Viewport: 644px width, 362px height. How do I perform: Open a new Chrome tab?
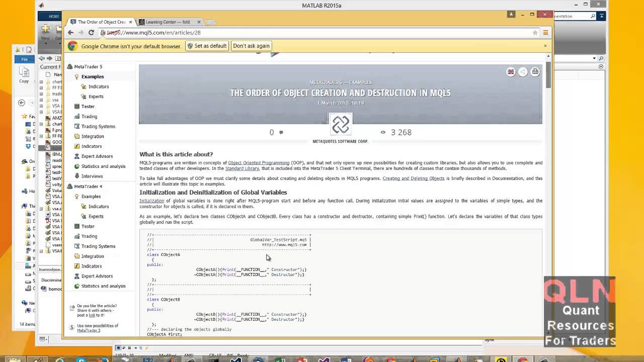point(211,22)
